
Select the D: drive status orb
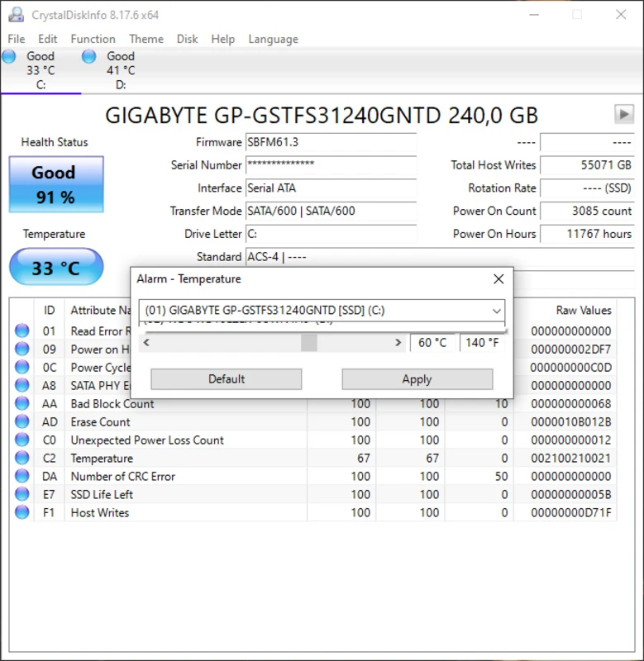(89, 56)
